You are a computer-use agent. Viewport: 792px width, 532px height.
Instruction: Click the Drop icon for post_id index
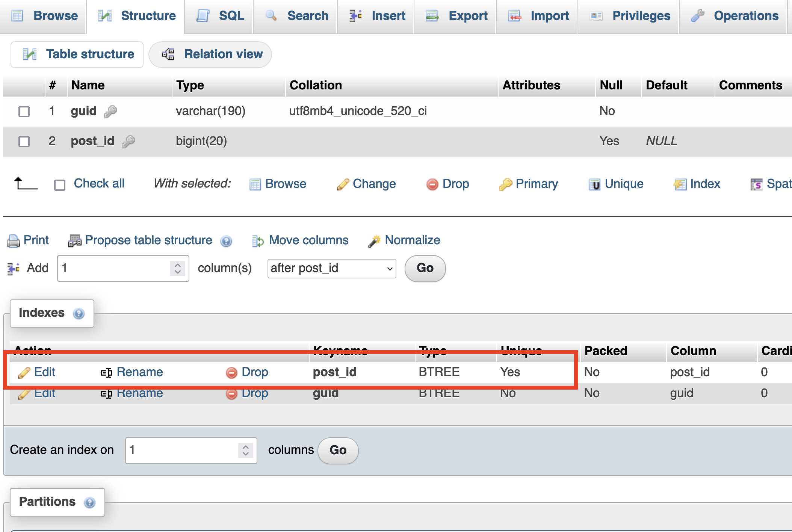[x=231, y=373]
